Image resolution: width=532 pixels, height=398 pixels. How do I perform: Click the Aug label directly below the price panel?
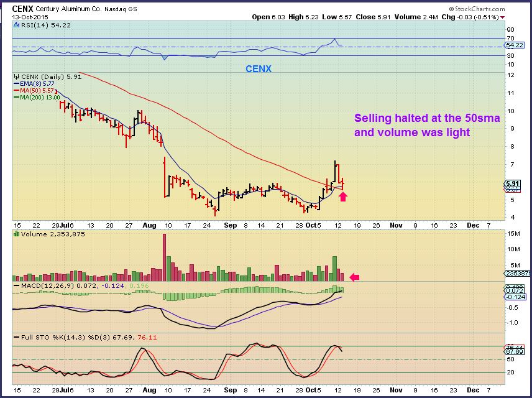click(x=149, y=226)
